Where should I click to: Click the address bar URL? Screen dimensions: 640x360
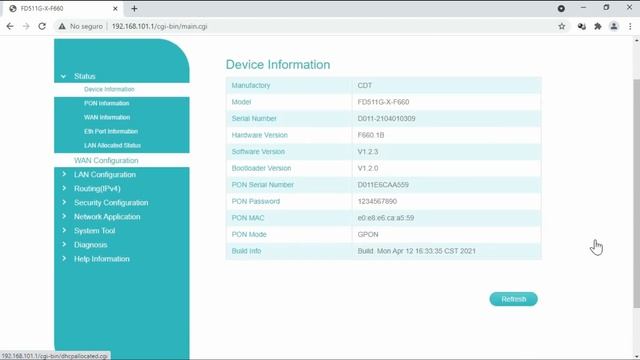160,26
